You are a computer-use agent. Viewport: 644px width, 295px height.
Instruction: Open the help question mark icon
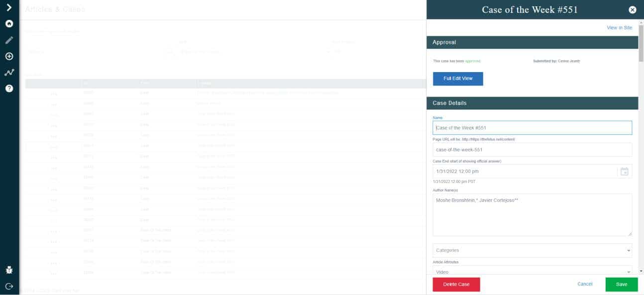(x=9, y=89)
